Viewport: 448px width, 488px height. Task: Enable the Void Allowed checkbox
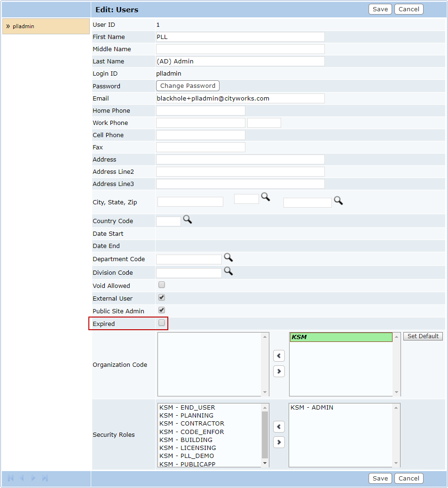point(162,285)
